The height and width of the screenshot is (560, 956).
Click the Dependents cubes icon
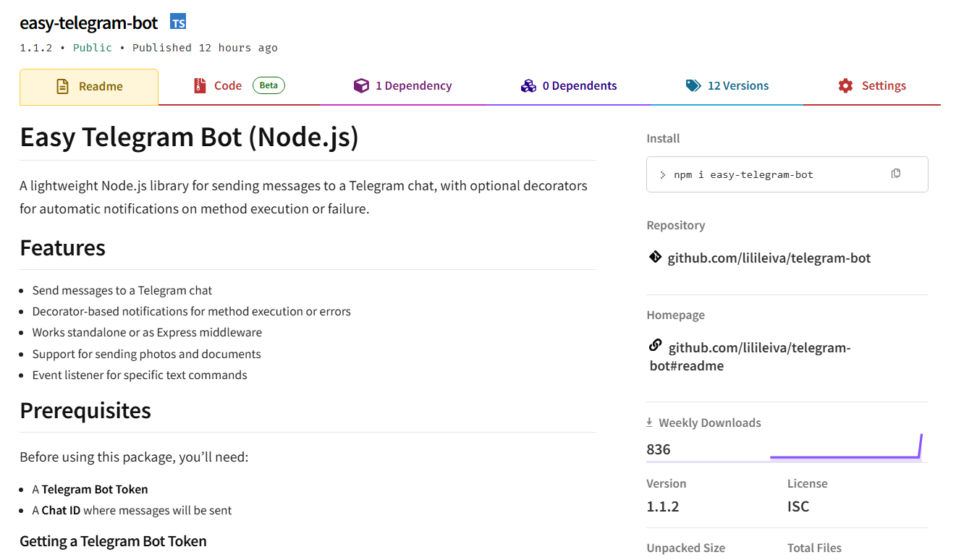(528, 86)
